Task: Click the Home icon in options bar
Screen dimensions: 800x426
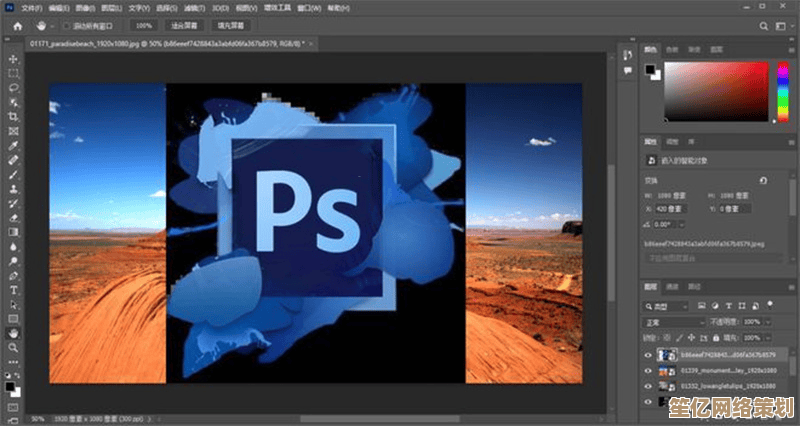Action: [18, 26]
